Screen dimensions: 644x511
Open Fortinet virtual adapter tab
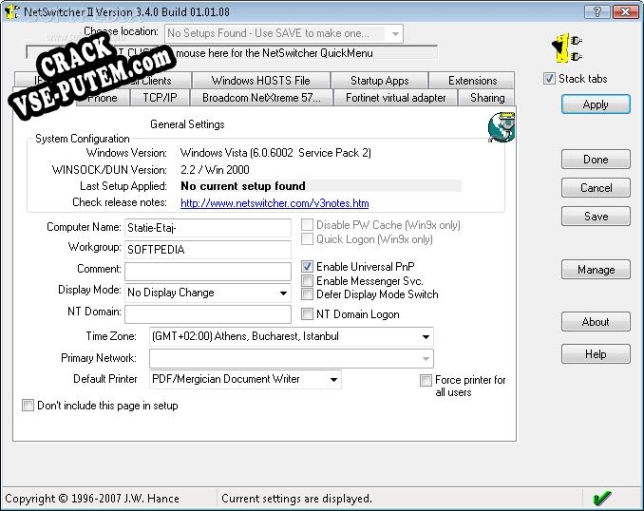click(396, 97)
